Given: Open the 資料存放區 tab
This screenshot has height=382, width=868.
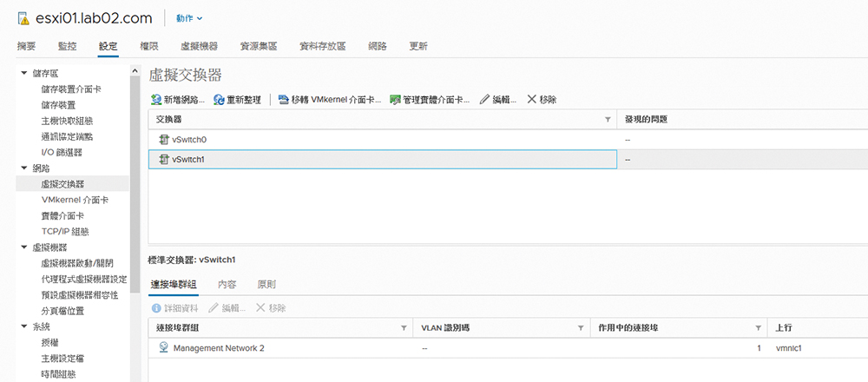Looking at the screenshot, I should pos(322,47).
